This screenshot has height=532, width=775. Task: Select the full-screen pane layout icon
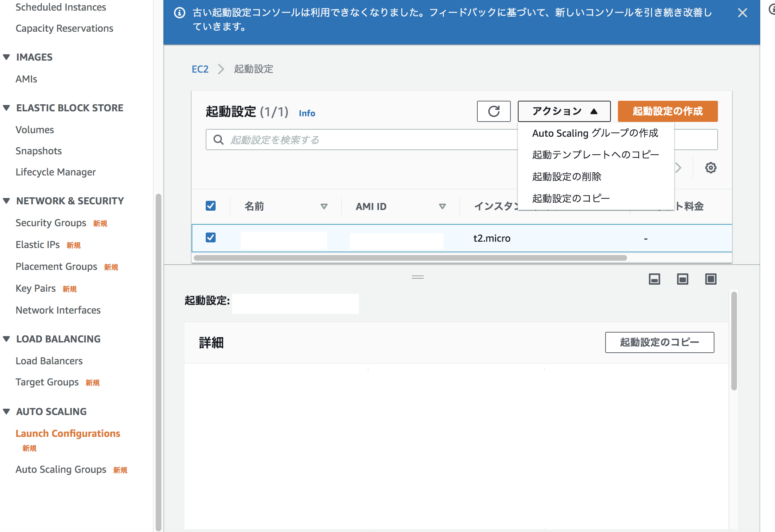711,279
